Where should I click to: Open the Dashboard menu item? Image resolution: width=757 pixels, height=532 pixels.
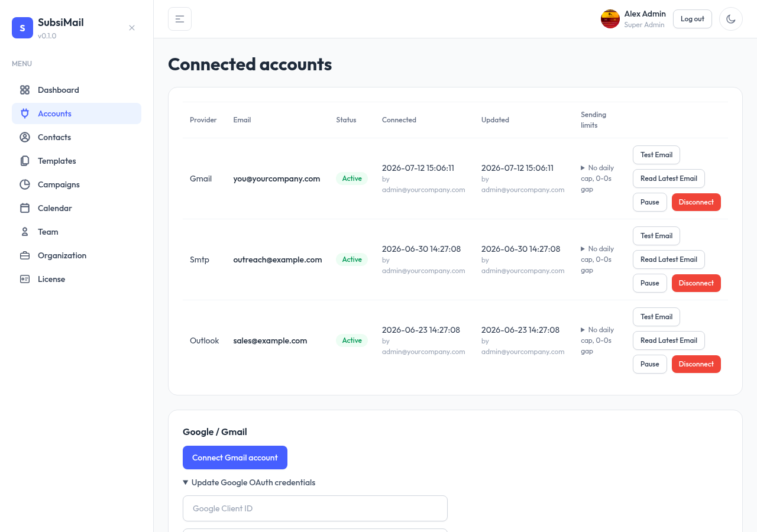pyautogui.click(x=76, y=90)
